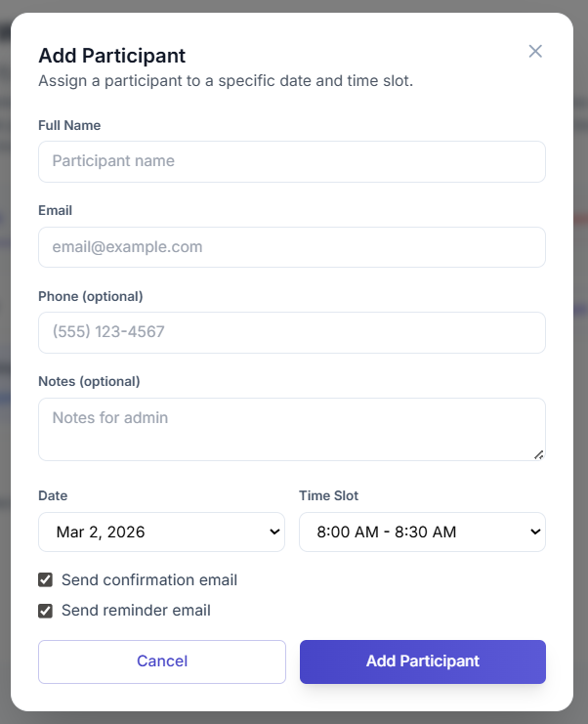This screenshot has width=588, height=724.
Task: Disable the Send reminder email checkbox
Action: pyautogui.click(x=45, y=611)
